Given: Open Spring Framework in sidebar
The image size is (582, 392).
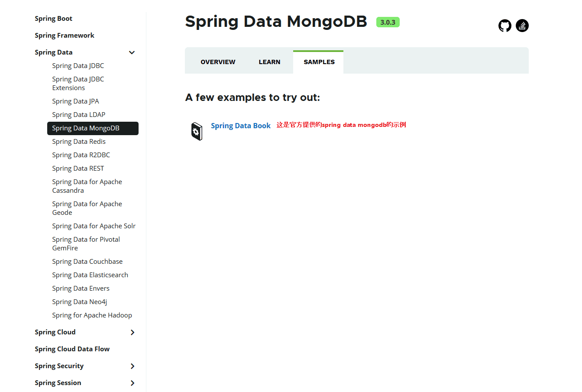Looking at the screenshot, I should pyautogui.click(x=64, y=36).
